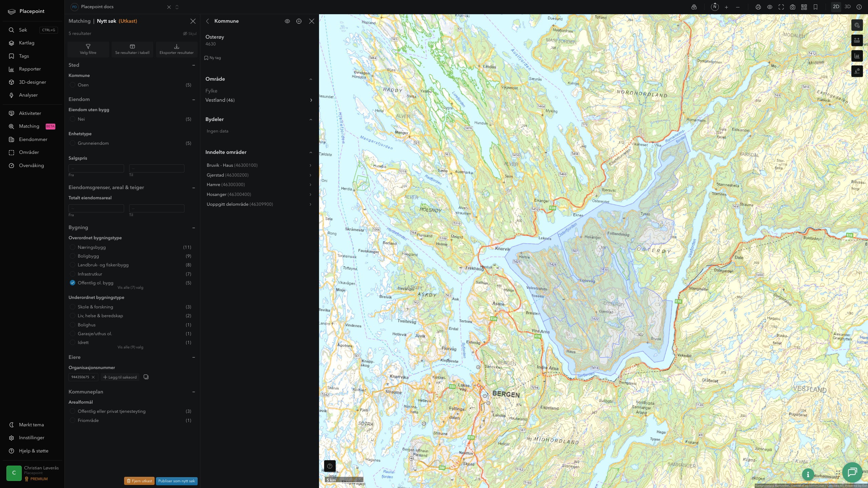Check Skole & forskning filter

72,307
